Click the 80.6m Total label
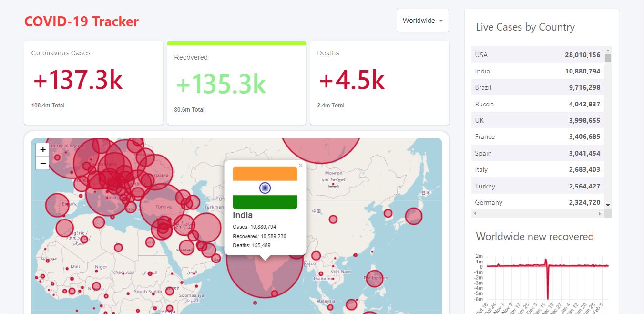Image resolution: width=644 pixels, height=314 pixels. coord(189,110)
